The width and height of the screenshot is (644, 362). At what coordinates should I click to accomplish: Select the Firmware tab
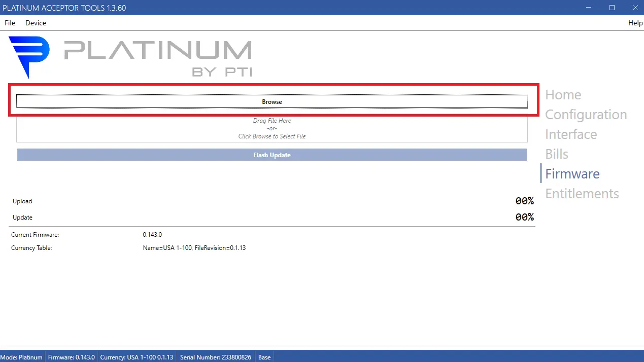[572, 174]
